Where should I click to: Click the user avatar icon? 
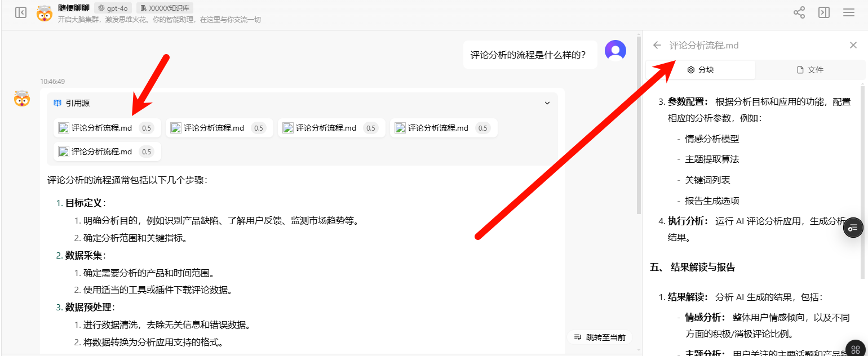pyautogui.click(x=615, y=51)
